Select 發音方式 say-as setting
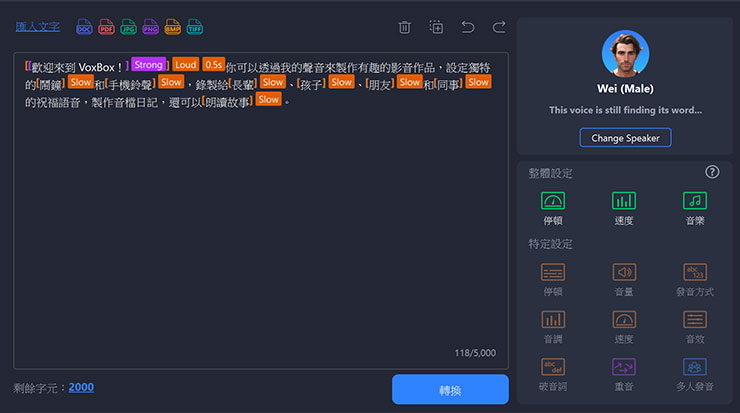The image size is (740, 413). pos(695,279)
